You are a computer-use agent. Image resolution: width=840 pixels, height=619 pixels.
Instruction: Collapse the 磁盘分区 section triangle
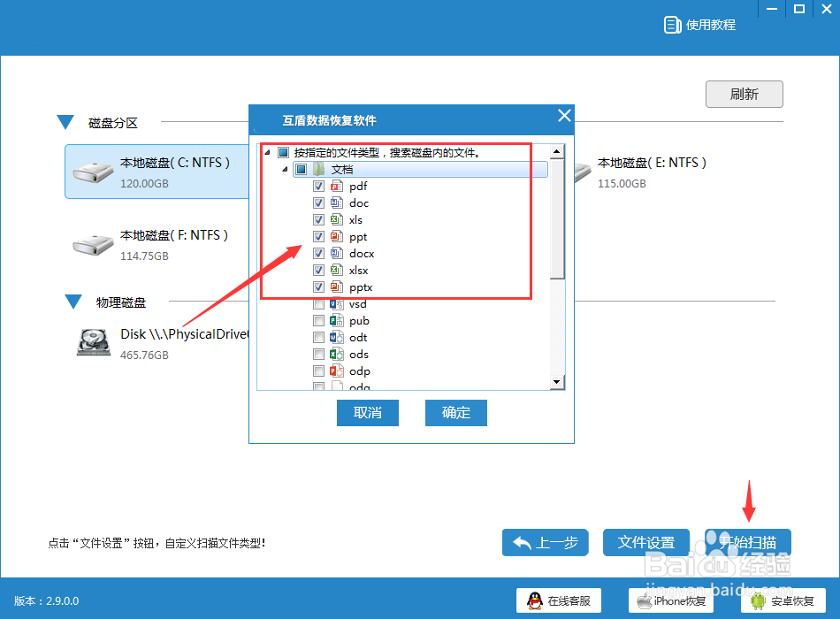(65, 122)
